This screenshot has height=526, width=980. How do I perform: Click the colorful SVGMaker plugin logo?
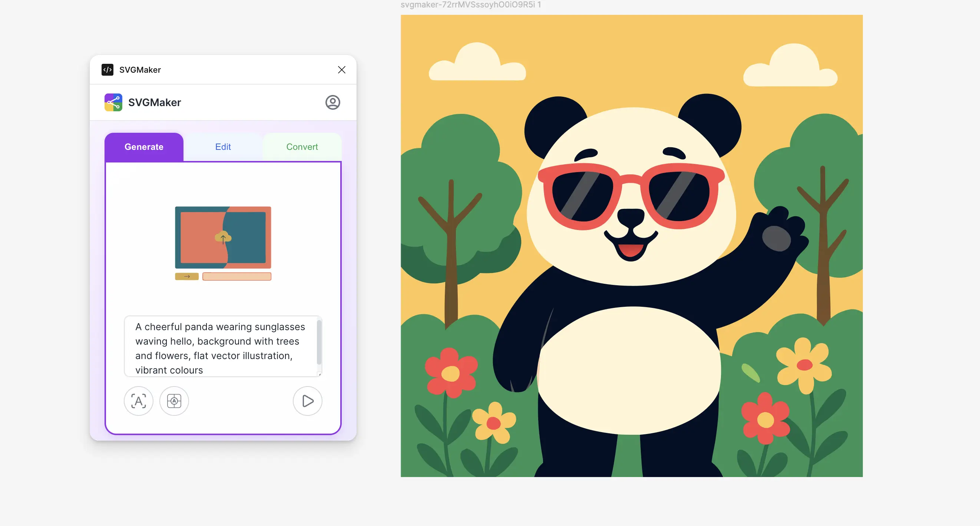click(x=113, y=102)
